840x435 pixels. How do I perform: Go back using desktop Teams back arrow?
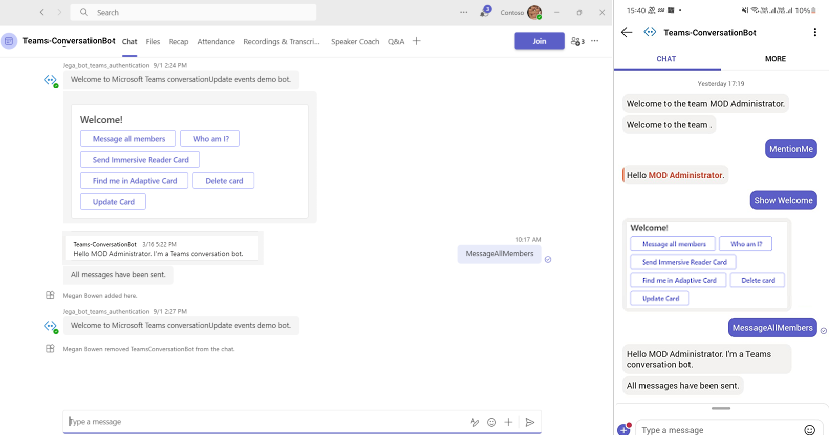[x=42, y=12]
